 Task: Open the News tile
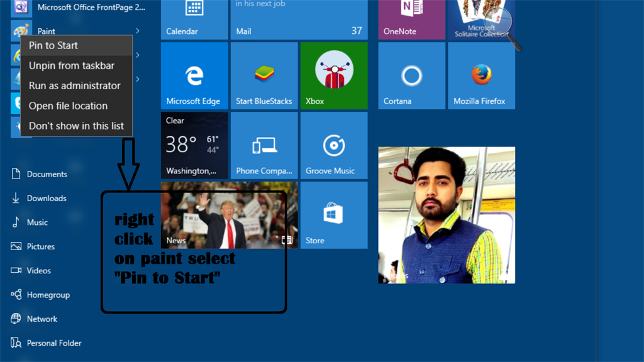(x=229, y=215)
